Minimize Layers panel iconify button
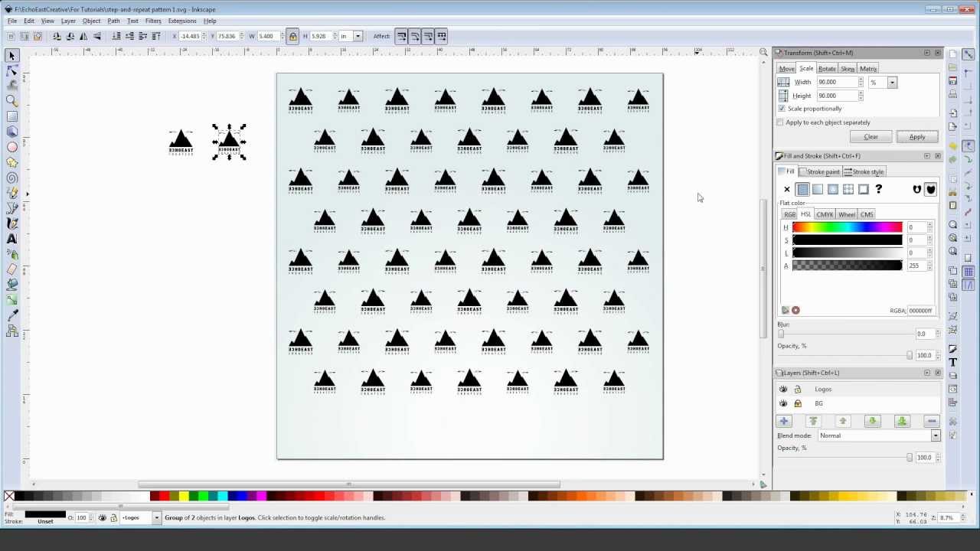Image resolution: width=980 pixels, height=551 pixels. coord(926,373)
